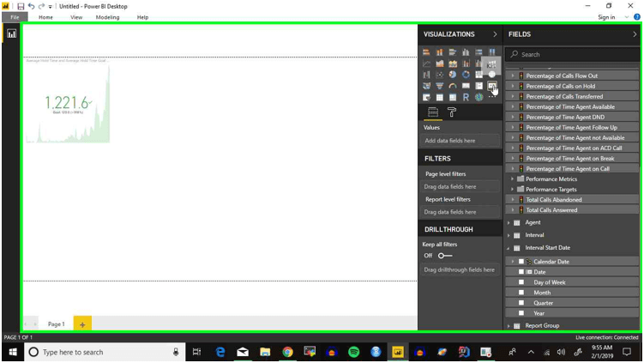The image size is (644, 363).
Task: Open the View ribbon tab
Action: click(76, 17)
